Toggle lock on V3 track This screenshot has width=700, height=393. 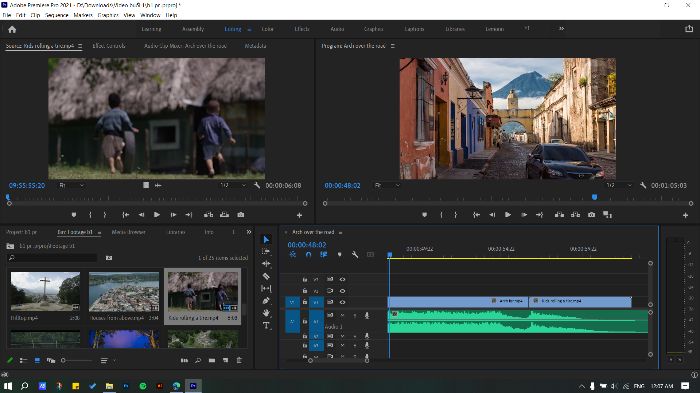pos(305,279)
